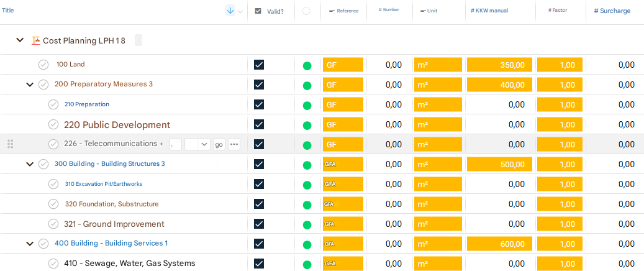Collapse the 200 Preparatory Measures group
Screen dimensions: 644x271
click(x=30, y=85)
